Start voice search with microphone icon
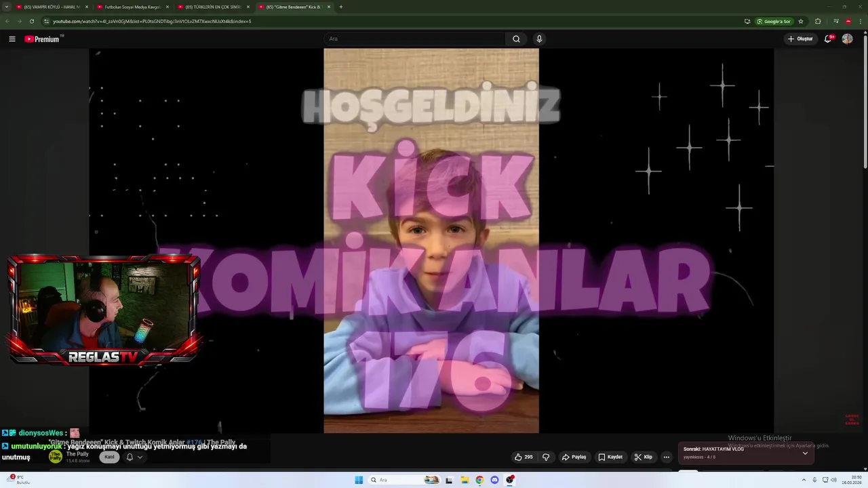Screen dimensions: 868x488 tap(539, 39)
